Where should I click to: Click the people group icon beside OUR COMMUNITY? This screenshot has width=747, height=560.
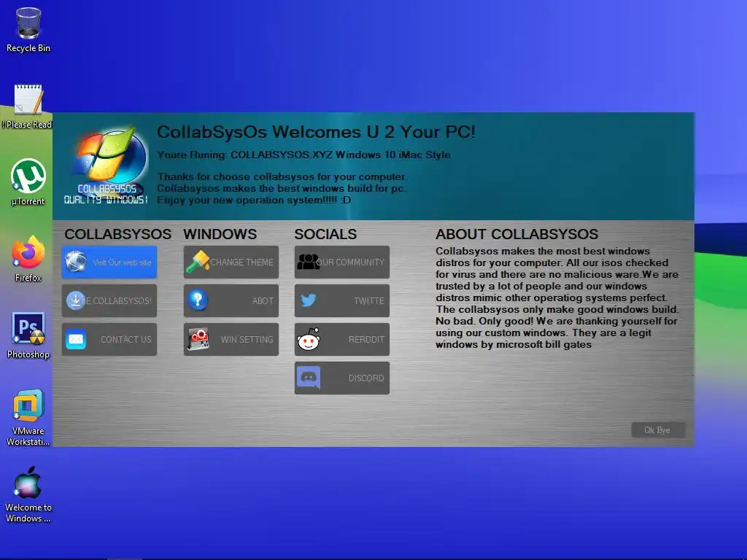(x=309, y=262)
